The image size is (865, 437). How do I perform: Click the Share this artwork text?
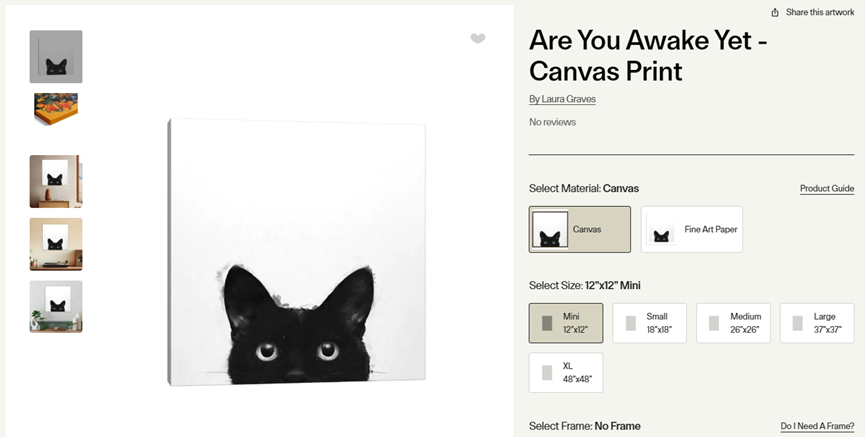[820, 12]
